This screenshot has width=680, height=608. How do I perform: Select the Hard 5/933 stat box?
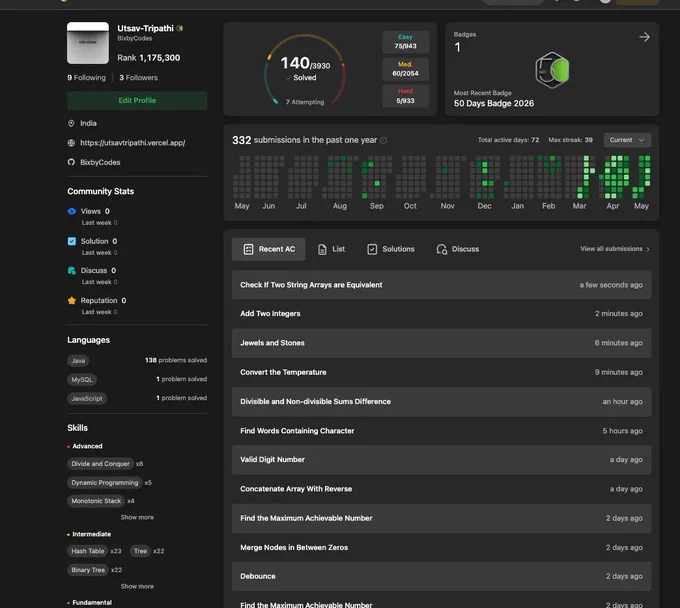pyautogui.click(x=405, y=96)
